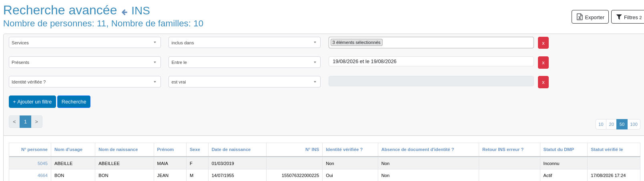
Task: Click '+ Ajouter un filtre' button
Action: click(x=32, y=101)
